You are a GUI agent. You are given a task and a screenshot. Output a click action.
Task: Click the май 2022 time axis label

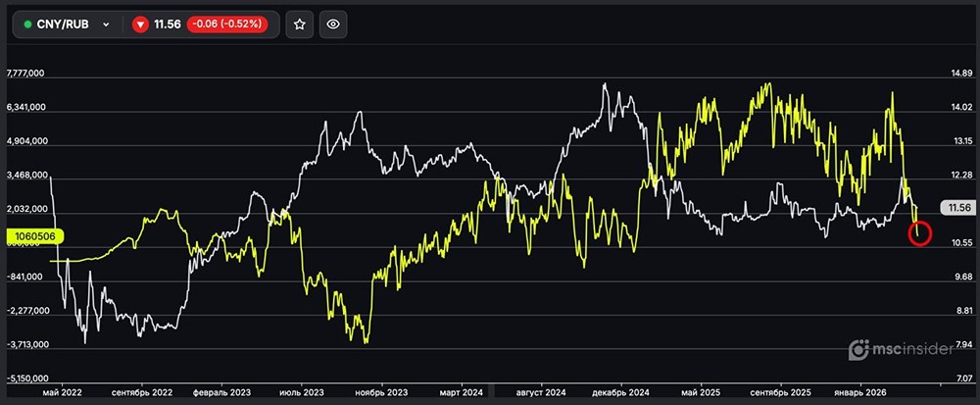tap(61, 392)
